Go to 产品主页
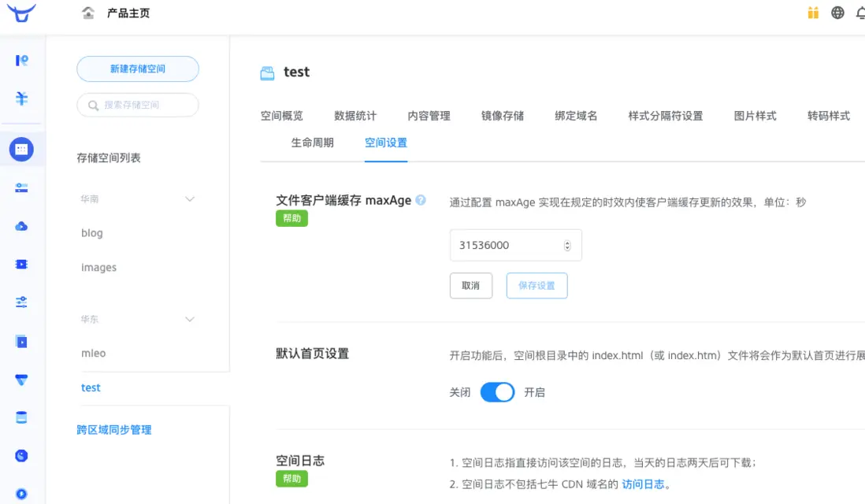 click(128, 13)
